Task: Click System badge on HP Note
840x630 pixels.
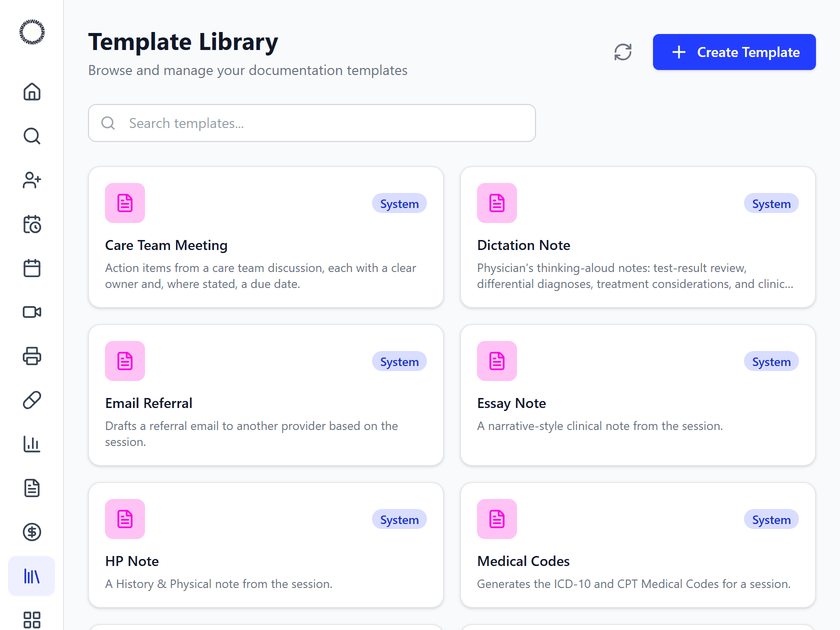Action: pos(399,519)
